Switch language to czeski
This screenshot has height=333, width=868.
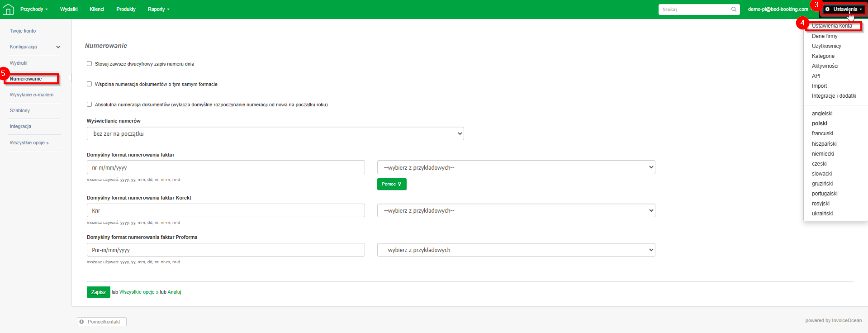[819, 164]
